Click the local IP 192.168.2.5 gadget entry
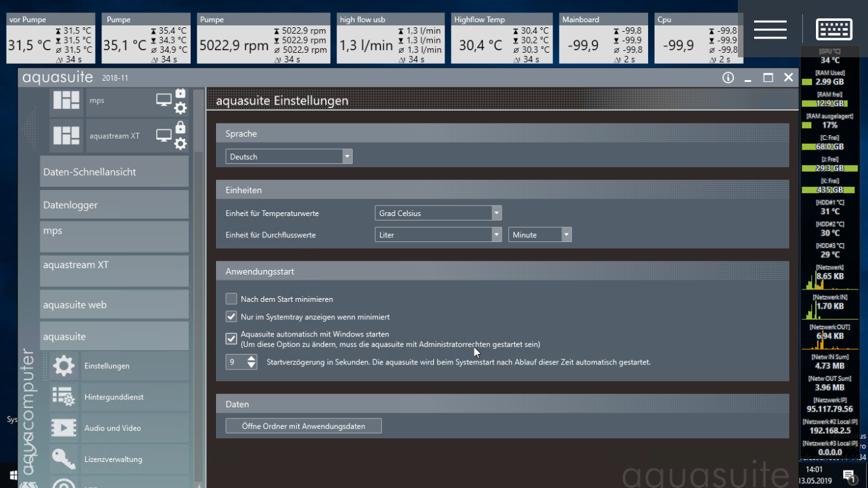Screen dimensions: 868x488 pyautogui.click(x=830, y=426)
